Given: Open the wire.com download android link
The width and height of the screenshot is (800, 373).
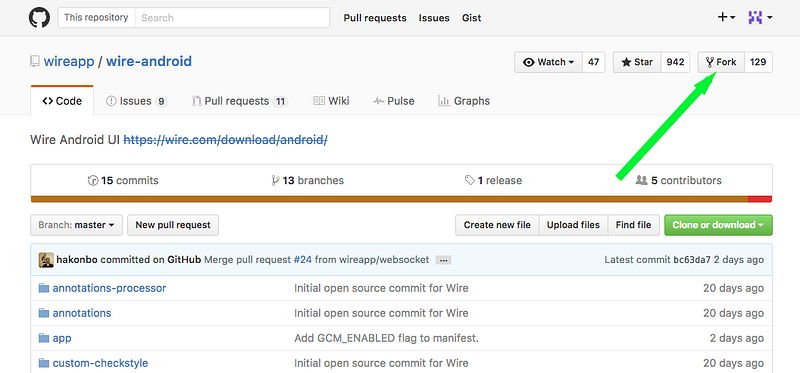Looking at the screenshot, I should 226,139.
